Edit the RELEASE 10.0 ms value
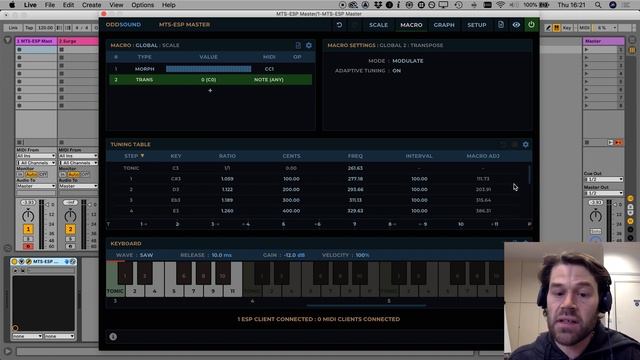The image size is (640, 360). pyautogui.click(x=222, y=255)
